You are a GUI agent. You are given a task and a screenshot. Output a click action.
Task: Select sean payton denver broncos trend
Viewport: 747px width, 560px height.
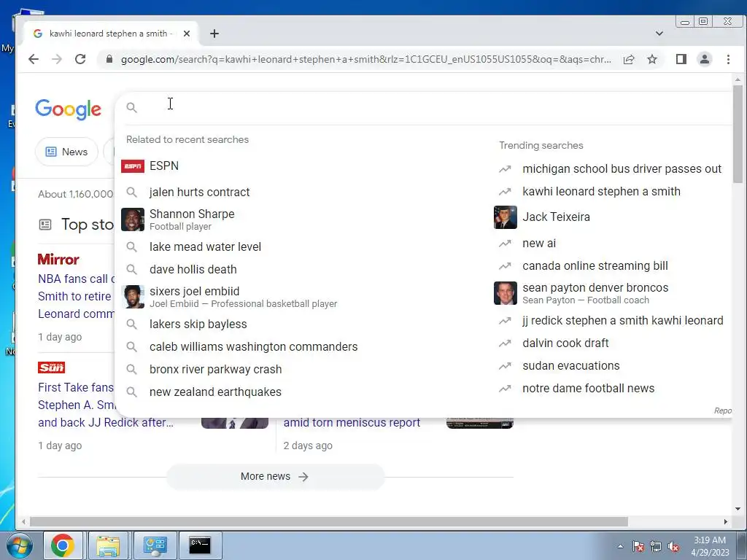pyautogui.click(x=611, y=293)
